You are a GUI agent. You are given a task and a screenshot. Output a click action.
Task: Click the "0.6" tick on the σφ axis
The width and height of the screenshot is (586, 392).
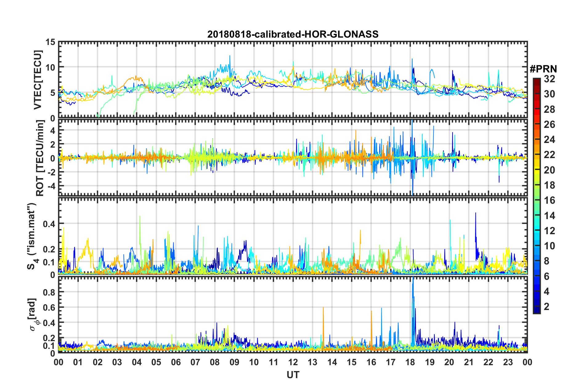coord(49,307)
